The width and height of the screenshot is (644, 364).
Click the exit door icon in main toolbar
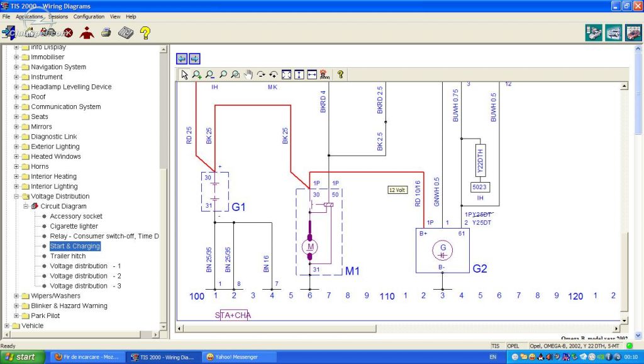(x=8, y=33)
